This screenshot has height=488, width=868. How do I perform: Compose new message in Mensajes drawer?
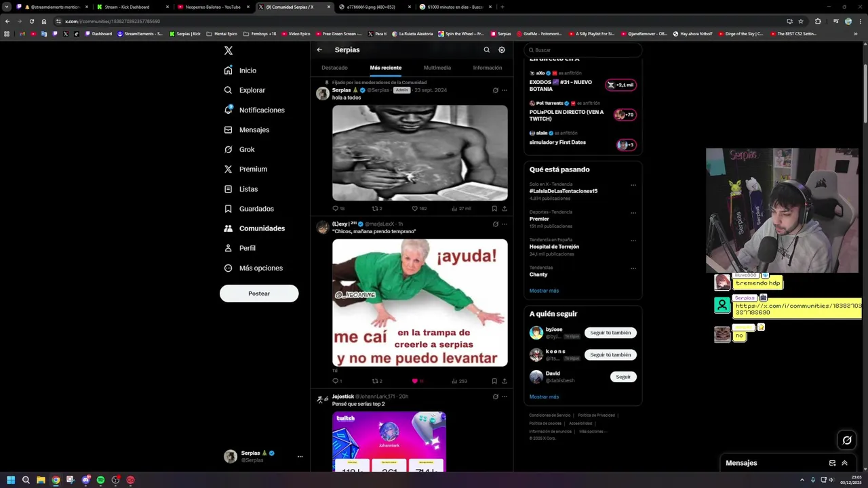(832, 463)
